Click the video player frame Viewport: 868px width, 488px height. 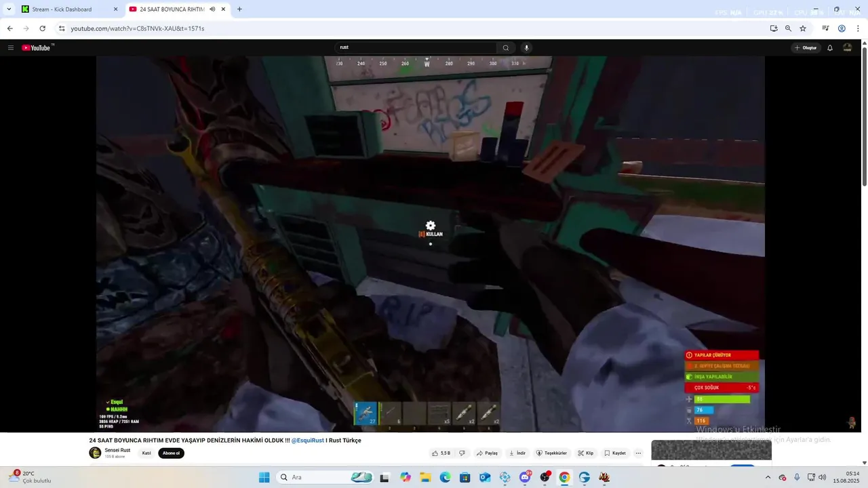430,244
